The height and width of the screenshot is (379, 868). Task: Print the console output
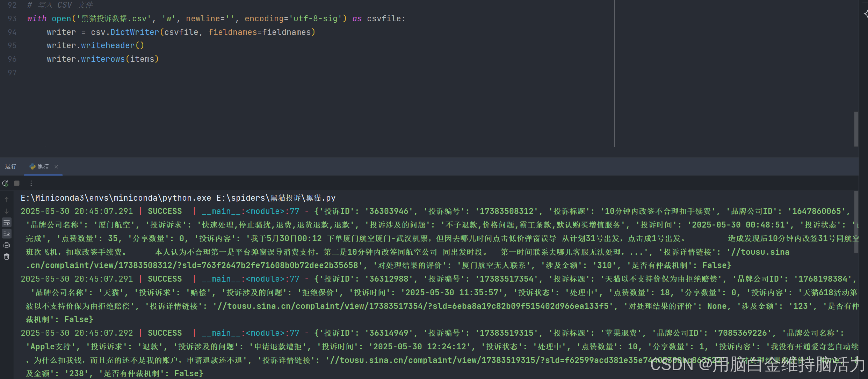click(7, 245)
